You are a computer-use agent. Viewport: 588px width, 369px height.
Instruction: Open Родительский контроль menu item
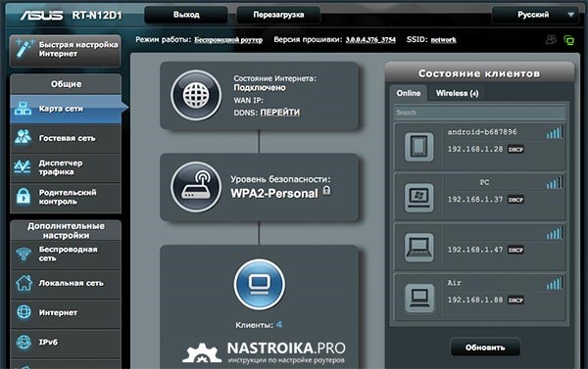coord(66,197)
